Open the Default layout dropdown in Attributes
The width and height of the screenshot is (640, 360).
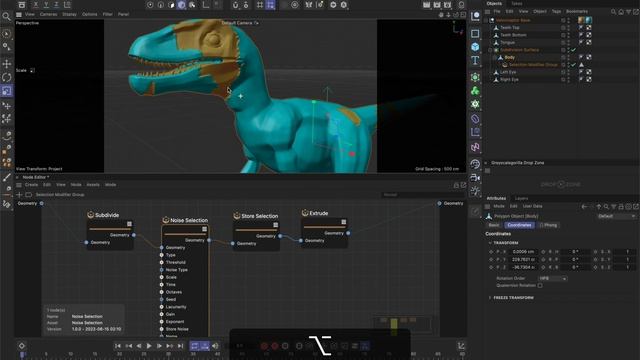[x=617, y=216]
